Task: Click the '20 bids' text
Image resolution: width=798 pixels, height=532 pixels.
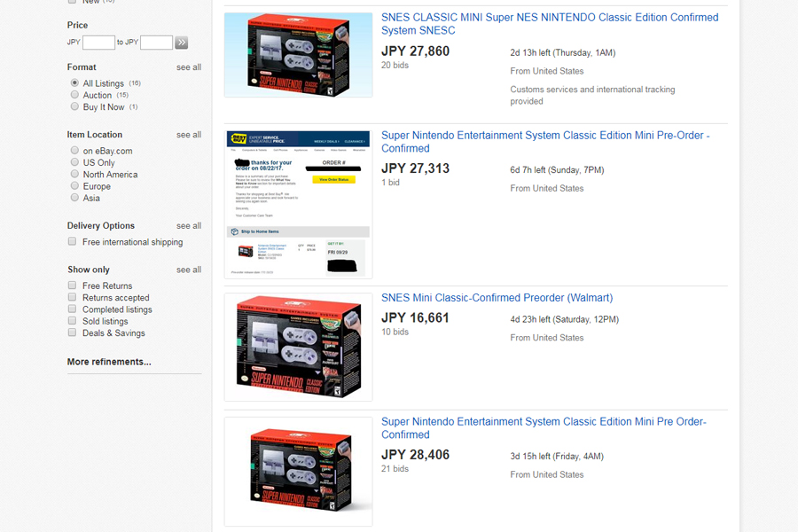Action: pos(395,65)
